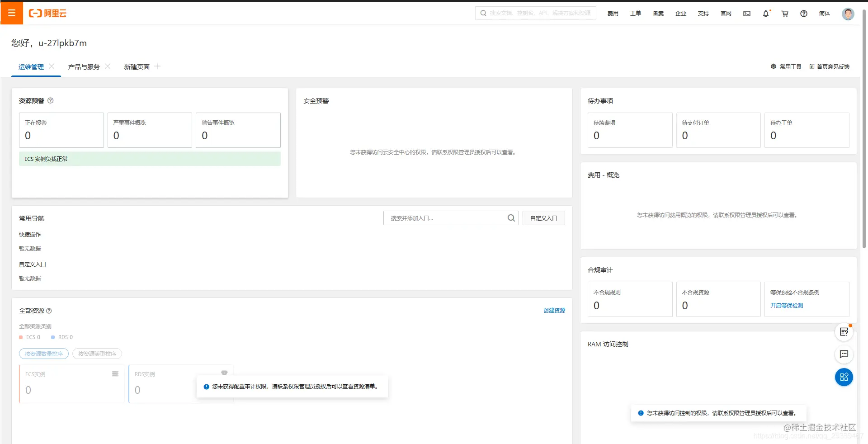The image size is (868, 444).
Task: Click the 开启等保检测 link
Action: pos(787,306)
